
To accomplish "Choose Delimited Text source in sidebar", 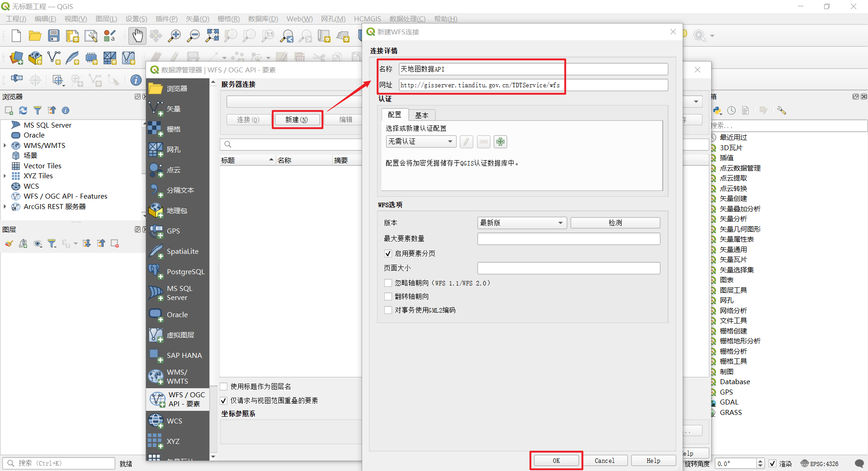I will [x=178, y=190].
